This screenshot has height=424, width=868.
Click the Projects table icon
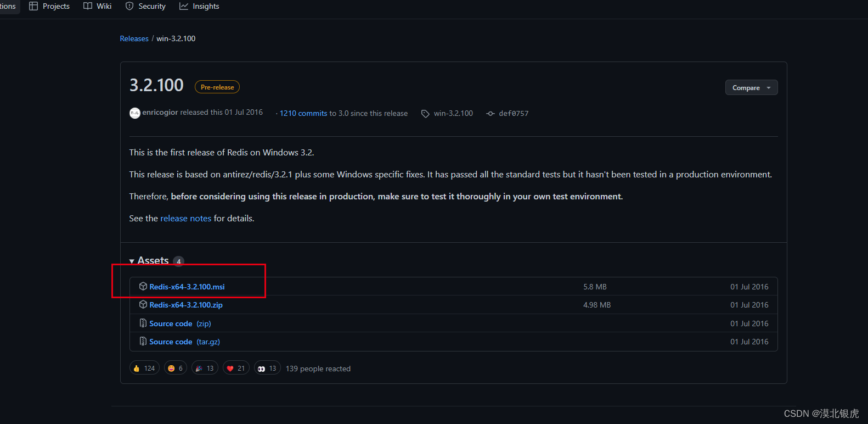[33, 6]
